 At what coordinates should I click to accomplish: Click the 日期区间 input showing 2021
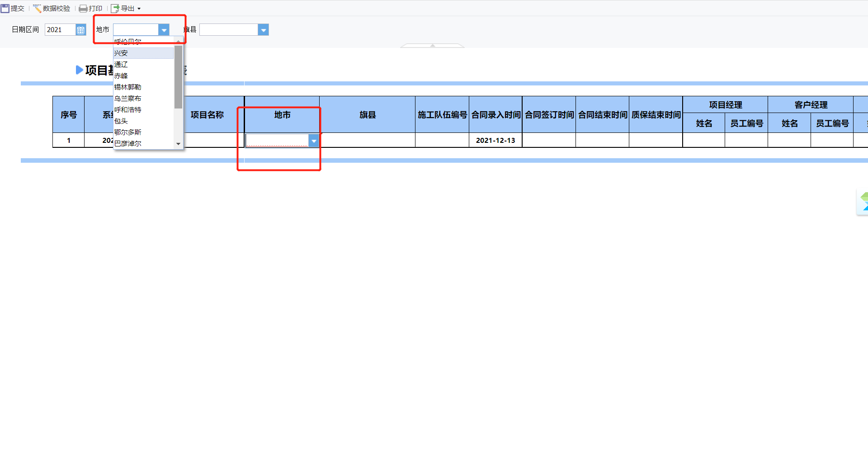(60, 30)
